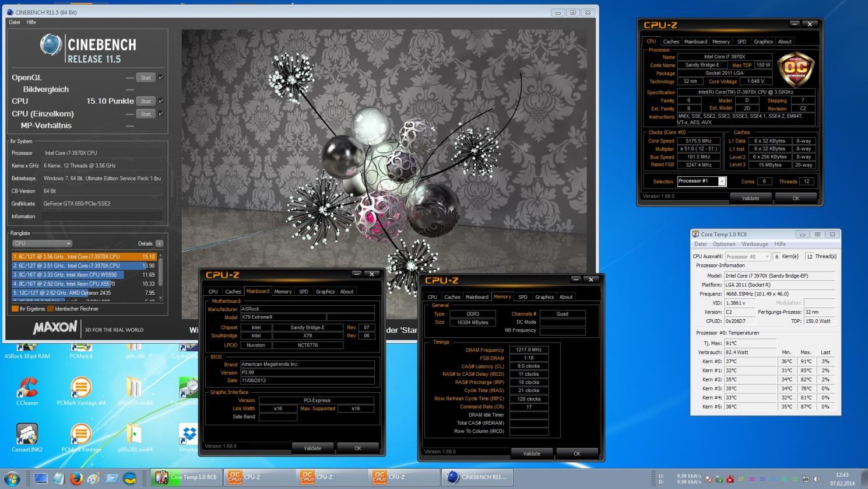Click OK in CPU-Z Memory window
This screenshot has width=868, height=489.
(x=577, y=453)
